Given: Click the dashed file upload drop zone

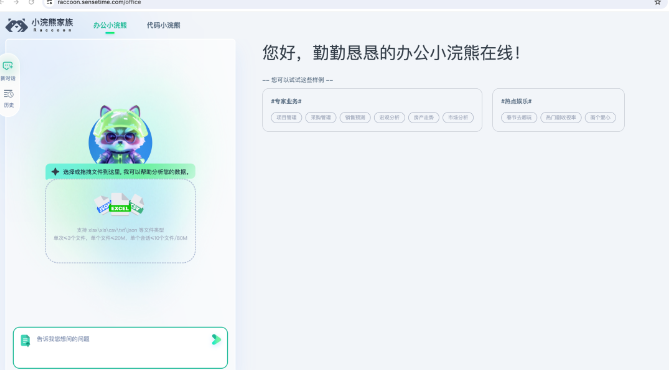Looking at the screenshot, I should pyautogui.click(x=120, y=221).
